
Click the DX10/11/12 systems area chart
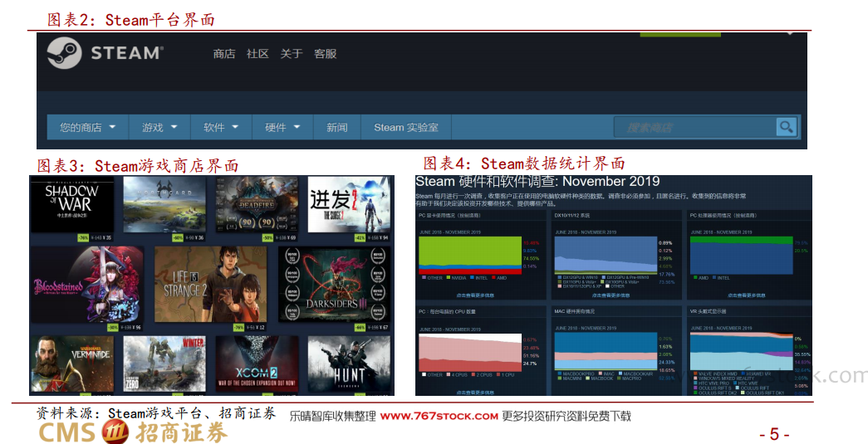click(606, 256)
